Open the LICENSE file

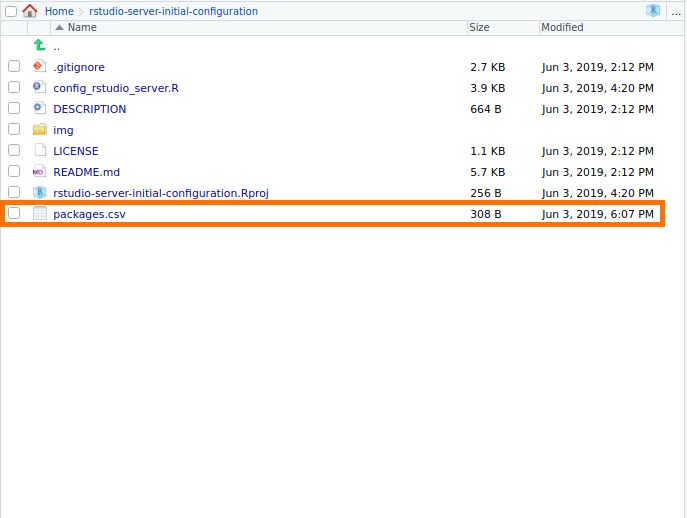point(76,151)
